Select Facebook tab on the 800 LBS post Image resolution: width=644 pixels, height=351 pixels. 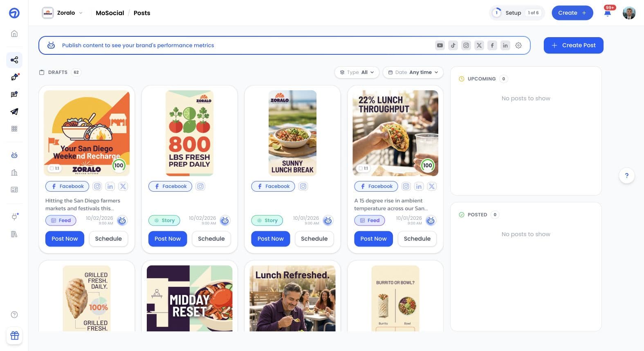170,186
